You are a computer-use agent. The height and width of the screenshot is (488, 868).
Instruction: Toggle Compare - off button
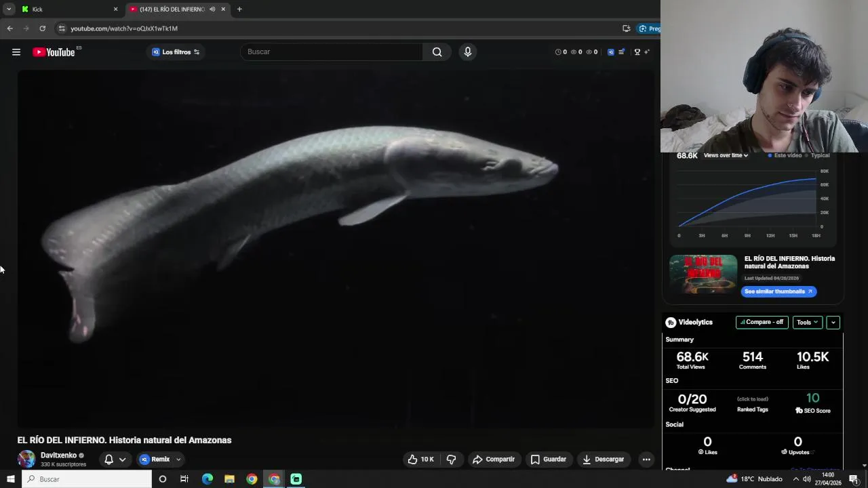[762, 323]
